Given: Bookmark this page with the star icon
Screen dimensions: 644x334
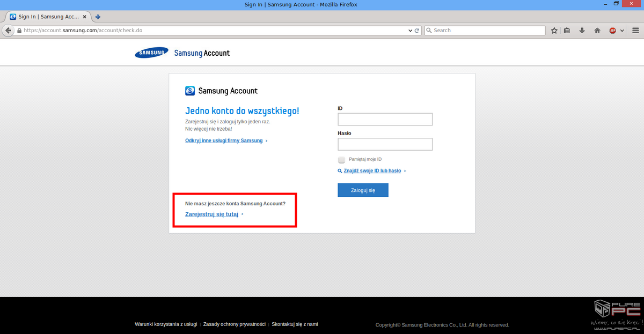Looking at the screenshot, I should point(554,31).
